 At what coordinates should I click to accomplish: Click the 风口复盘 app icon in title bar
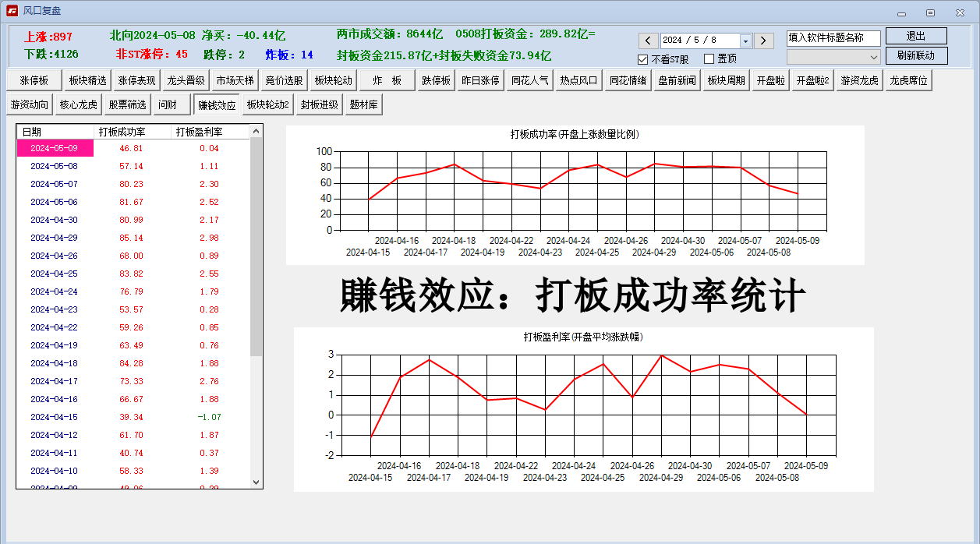click(x=12, y=11)
